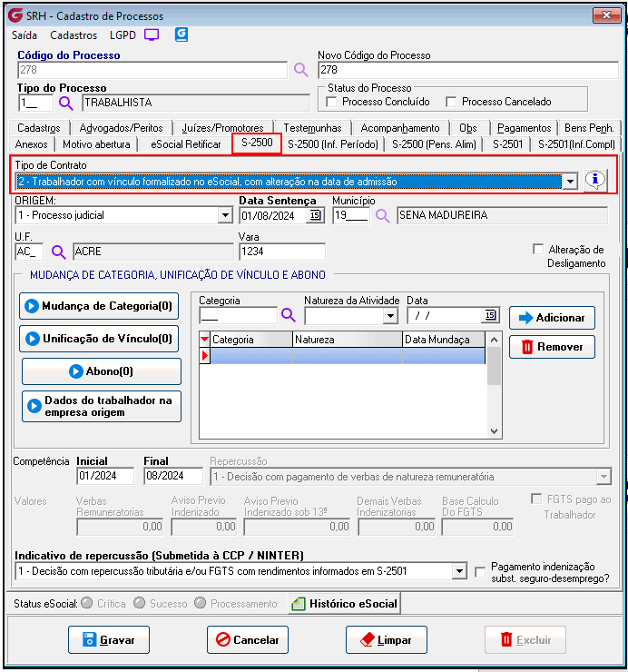Click the SRH application logo in title bar
Viewport: 628px width, 672px height.
(15, 15)
